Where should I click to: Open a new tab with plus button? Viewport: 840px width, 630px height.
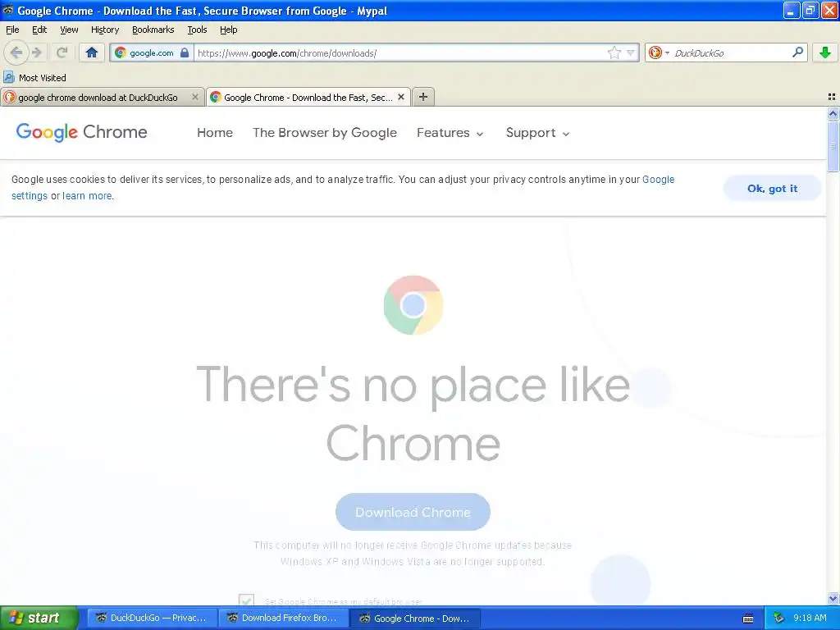[x=423, y=97]
